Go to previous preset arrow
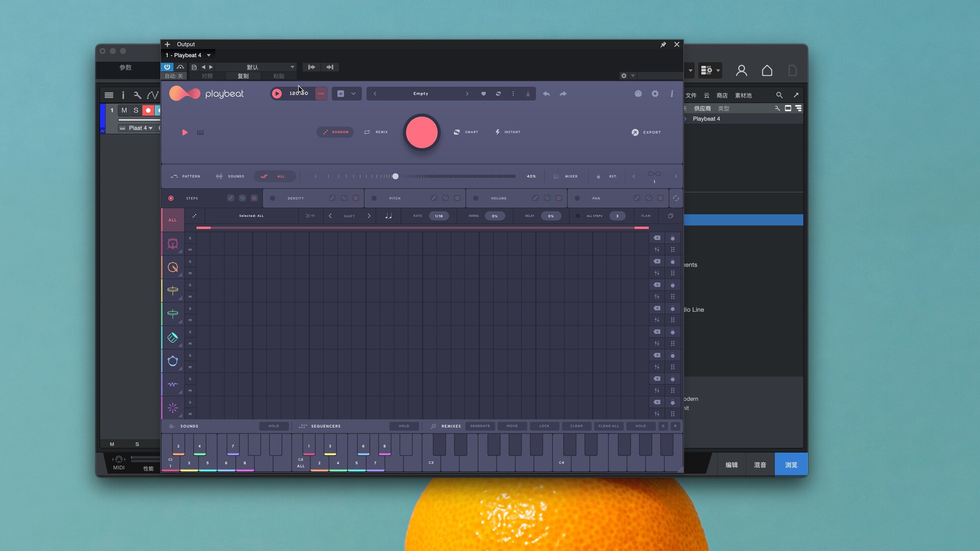Viewport: 980px width, 551px height. coord(375,94)
